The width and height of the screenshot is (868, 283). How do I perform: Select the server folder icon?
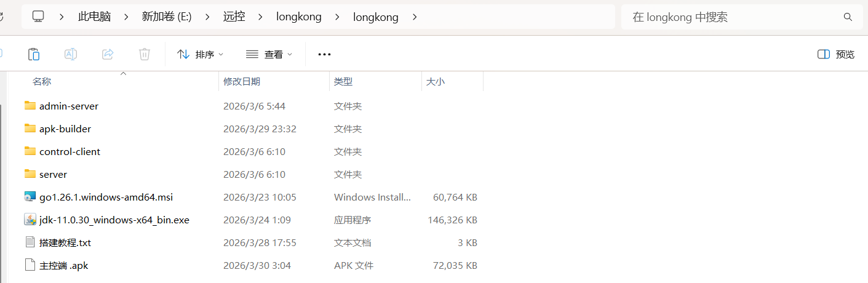pos(30,173)
